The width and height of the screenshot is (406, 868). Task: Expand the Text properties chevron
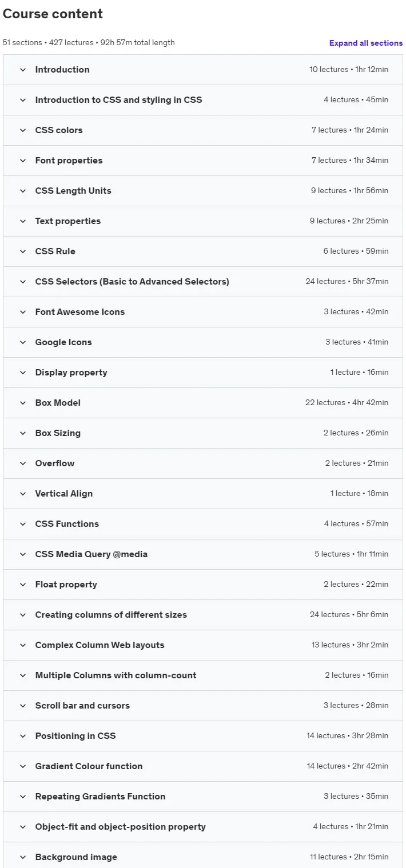pyautogui.click(x=23, y=221)
